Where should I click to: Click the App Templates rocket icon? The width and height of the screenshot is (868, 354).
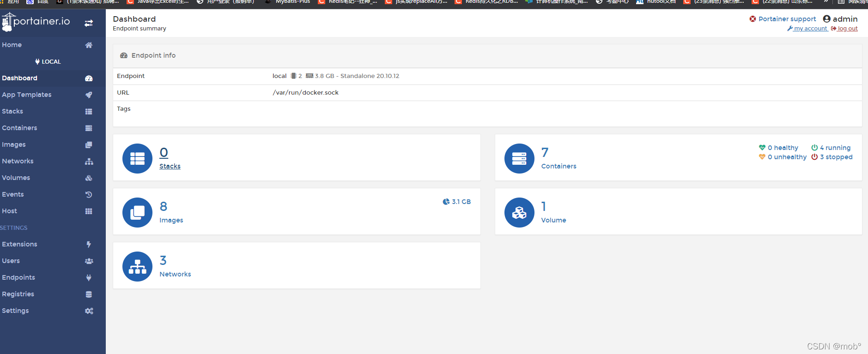[89, 95]
